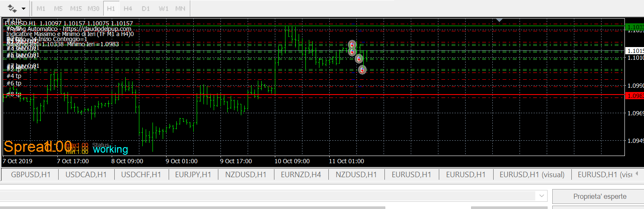The image size is (644, 209).
Task: Click the 11 Oct 01:00 time label
Action: pos(346,161)
